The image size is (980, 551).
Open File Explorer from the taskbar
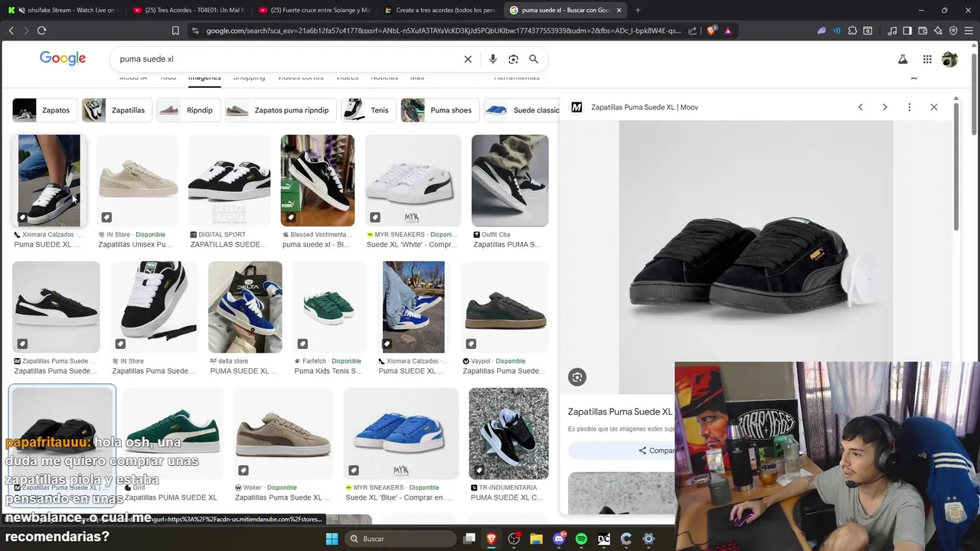pos(537,539)
